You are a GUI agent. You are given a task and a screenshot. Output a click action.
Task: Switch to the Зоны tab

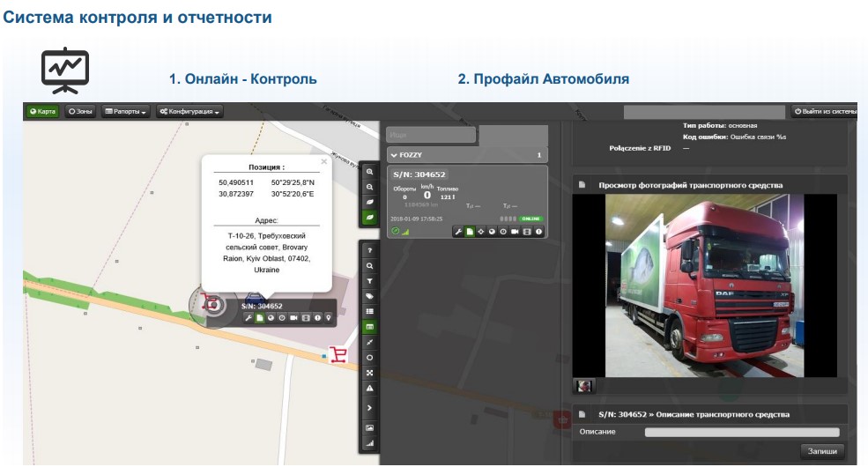click(80, 112)
